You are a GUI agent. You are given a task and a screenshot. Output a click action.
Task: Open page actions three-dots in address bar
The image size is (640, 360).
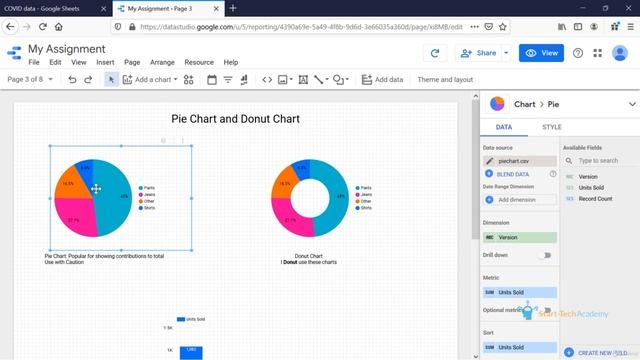click(x=474, y=27)
